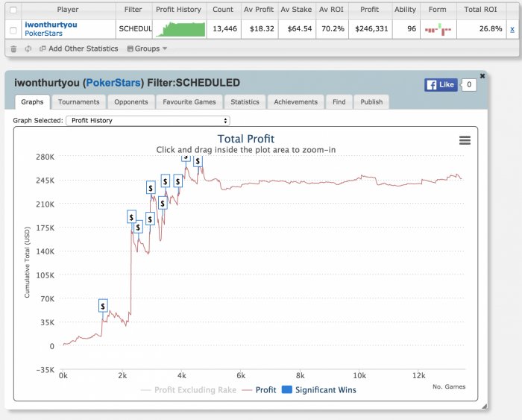Toggle the Profit Excluding Rake legend item
The image size is (522, 420).
pos(189,390)
